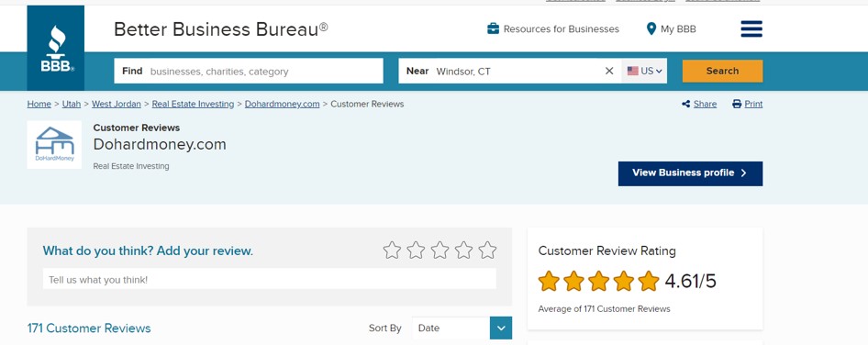This screenshot has height=345, width=868.
Task: Click the share icon
Action: 686,104
